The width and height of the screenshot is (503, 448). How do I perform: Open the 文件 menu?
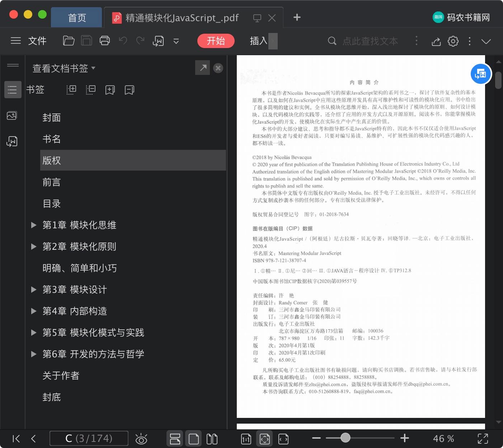tap(37, 41)
